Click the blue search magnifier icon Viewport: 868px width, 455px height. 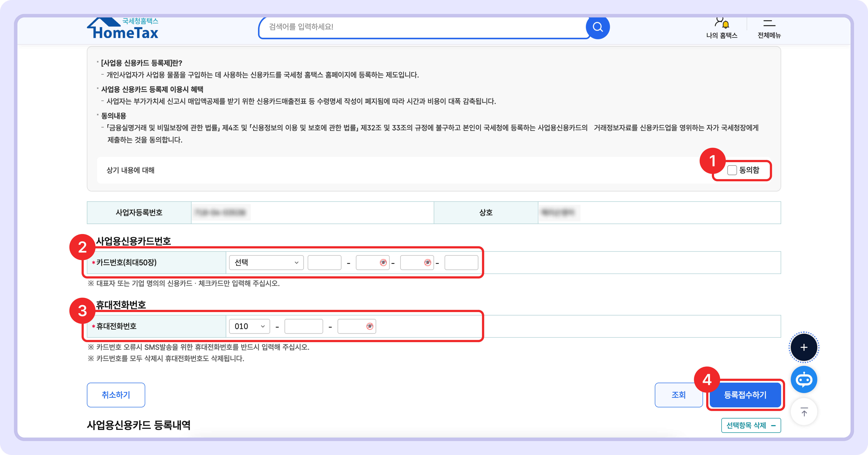(x=597, y=27)
